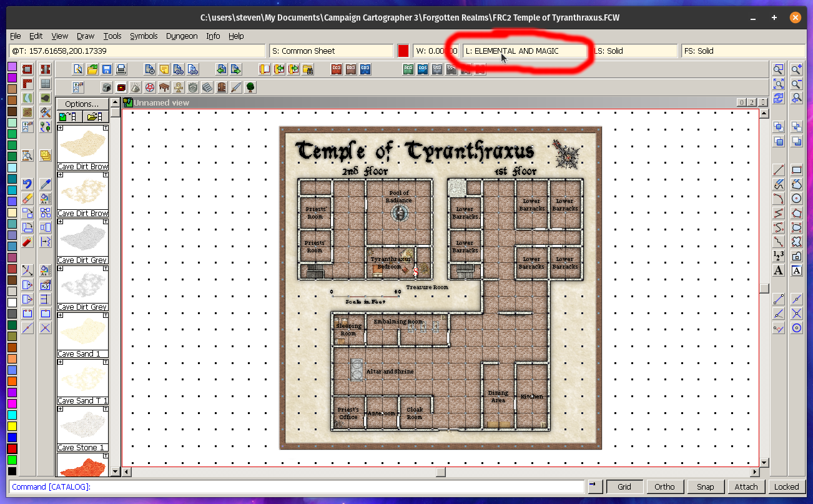The height and width of the screenshot is (504, 813).
Task: Open the Dungeon menu
Action: tap(182, 36)
